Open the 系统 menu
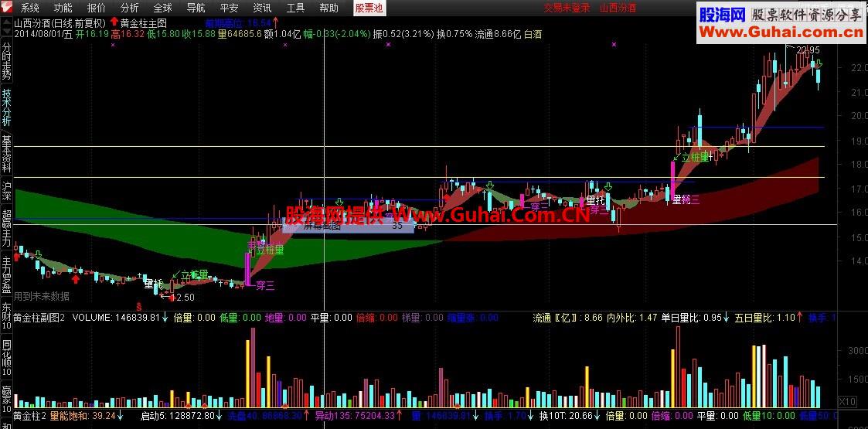The width and height of the screenshot is (868, 429). coord(30,8)
